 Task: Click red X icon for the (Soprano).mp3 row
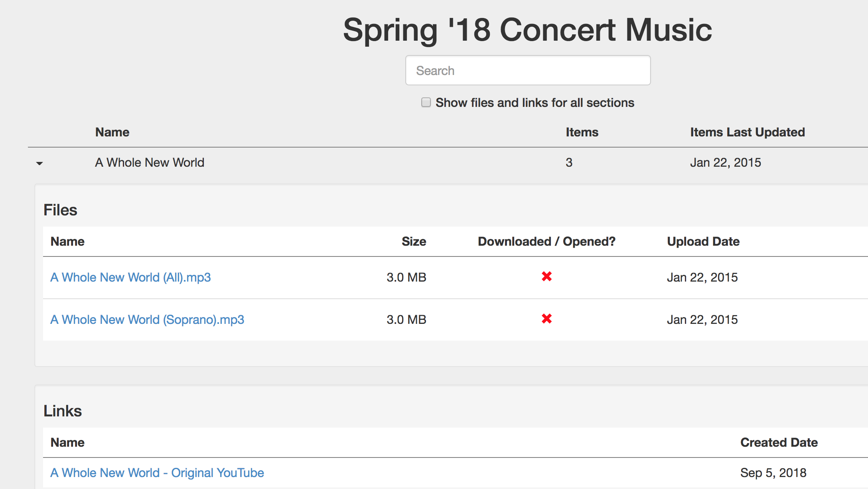coord(546,319)
